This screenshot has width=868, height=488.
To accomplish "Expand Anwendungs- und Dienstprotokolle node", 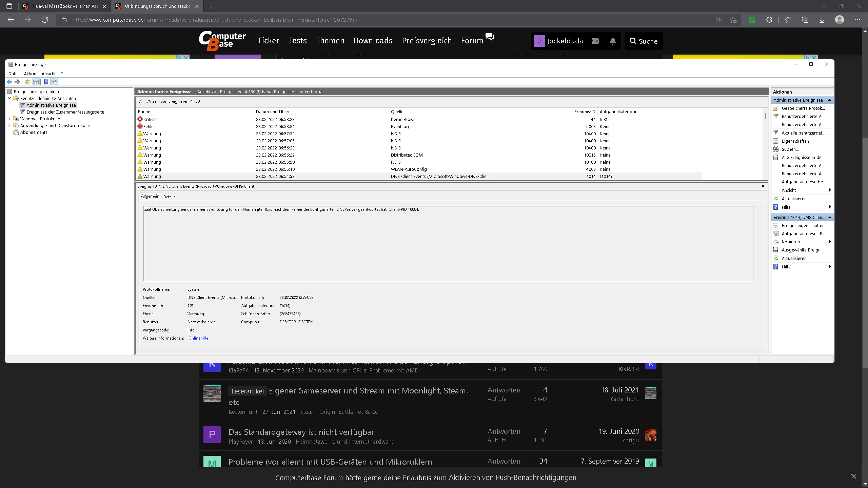I will coord(9,125).
